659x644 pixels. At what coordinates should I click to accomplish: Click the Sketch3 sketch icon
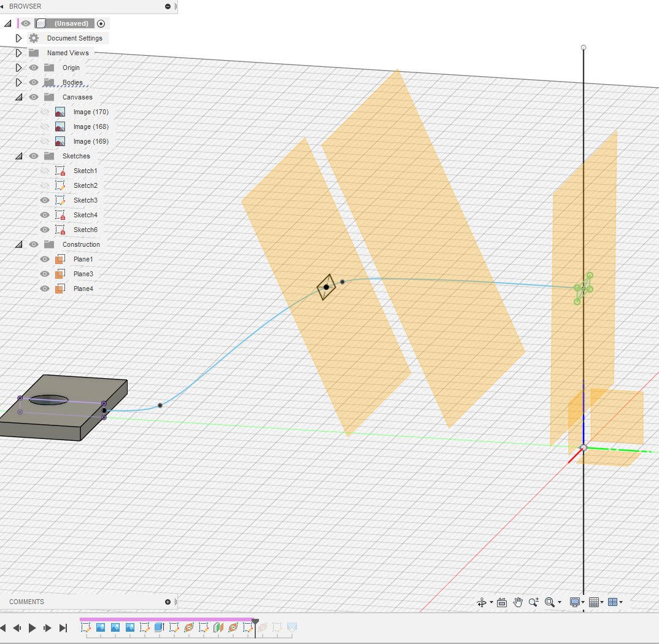[x=60, y=200]
